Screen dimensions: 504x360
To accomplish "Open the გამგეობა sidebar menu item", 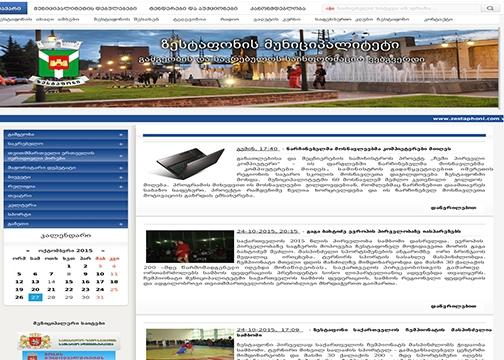I will pos(66,134).
